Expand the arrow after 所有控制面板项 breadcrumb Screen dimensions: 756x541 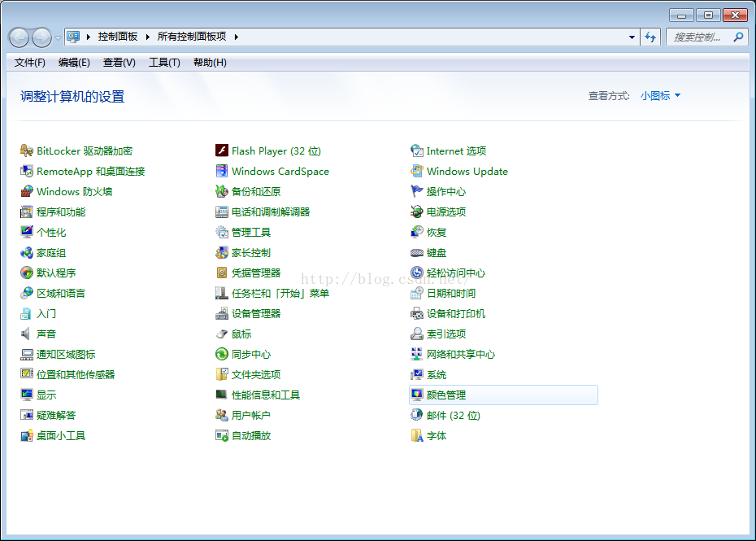(237, 37)
